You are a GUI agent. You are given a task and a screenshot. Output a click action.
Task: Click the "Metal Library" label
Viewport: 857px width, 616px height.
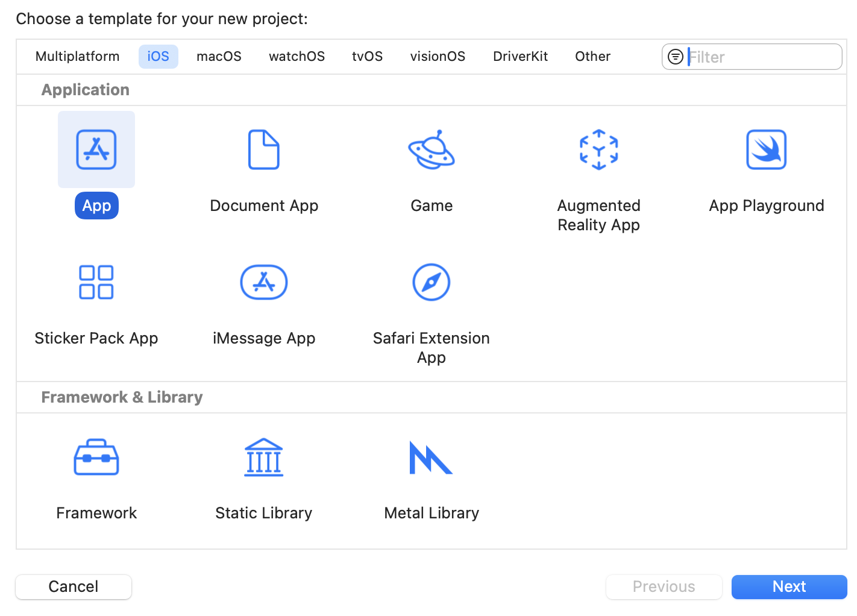pos(432,513)
